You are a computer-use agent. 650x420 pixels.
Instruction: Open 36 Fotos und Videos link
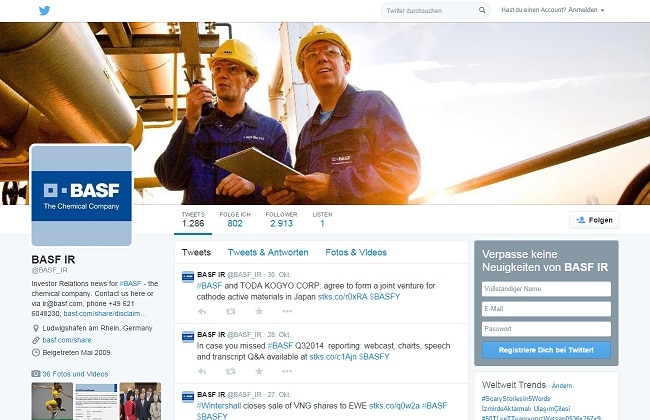75,374
